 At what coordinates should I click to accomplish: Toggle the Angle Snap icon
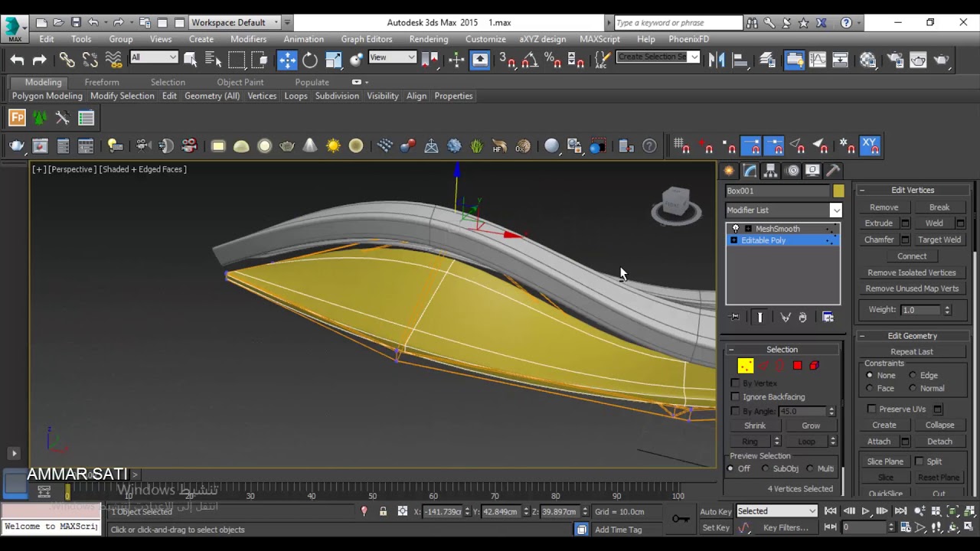coord(529,60)
